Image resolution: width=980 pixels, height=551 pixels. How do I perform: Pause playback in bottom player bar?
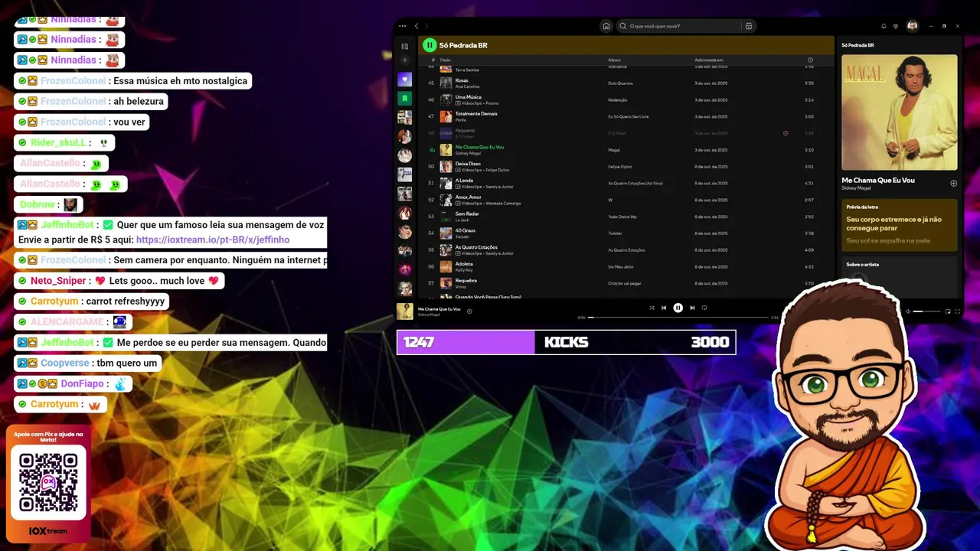pos(678,308)
